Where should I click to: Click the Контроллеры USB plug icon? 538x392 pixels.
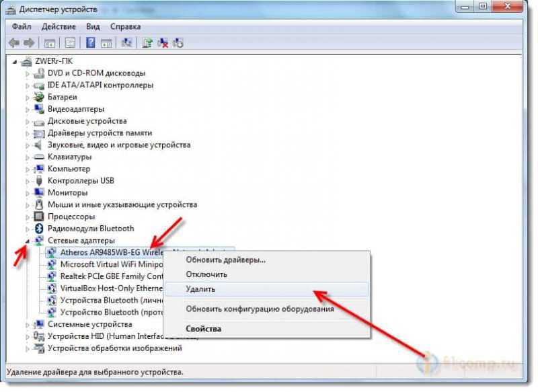click(x=39, y=181)
